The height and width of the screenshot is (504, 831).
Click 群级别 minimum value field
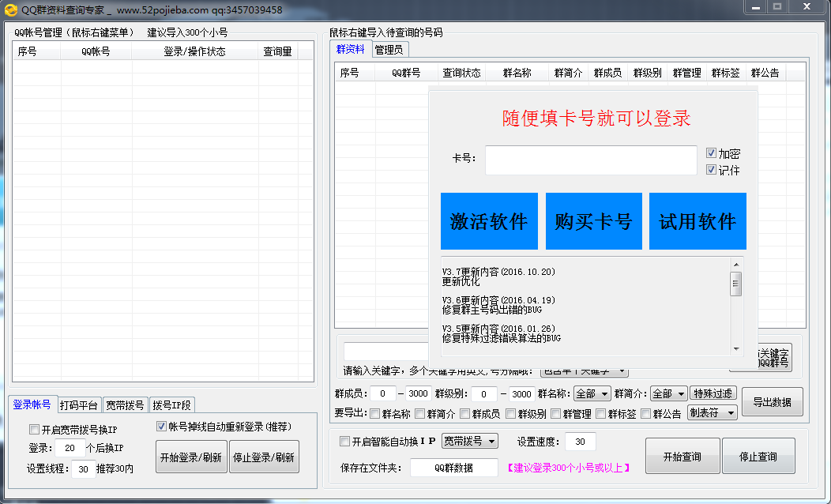pos(483,393)
